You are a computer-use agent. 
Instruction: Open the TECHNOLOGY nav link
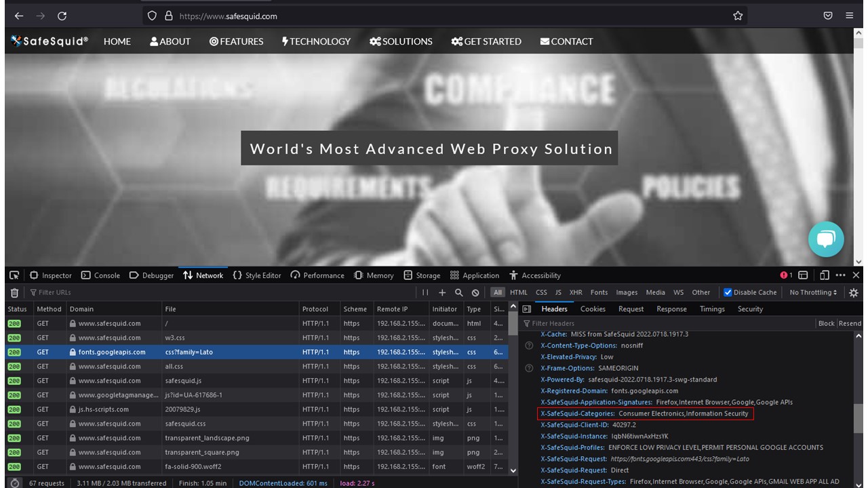[316, 41]
